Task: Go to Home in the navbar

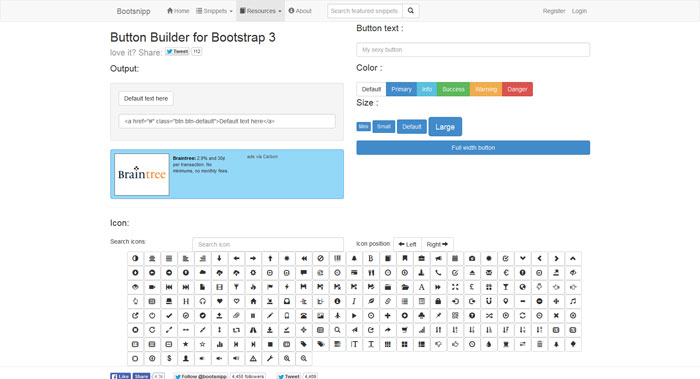Action: click(x=178, y=11)
